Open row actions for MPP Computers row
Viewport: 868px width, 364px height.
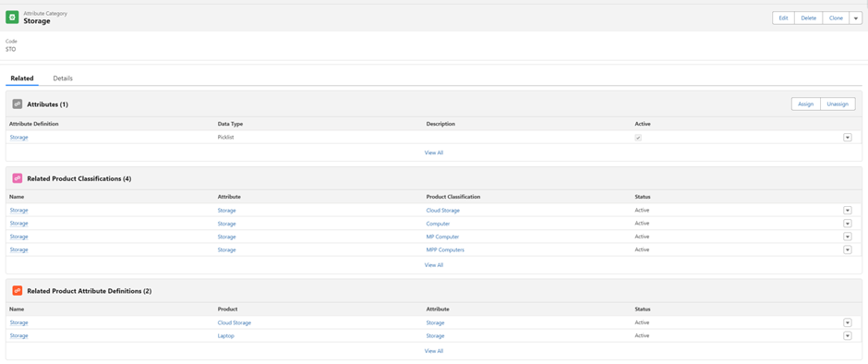click(847, 249)
